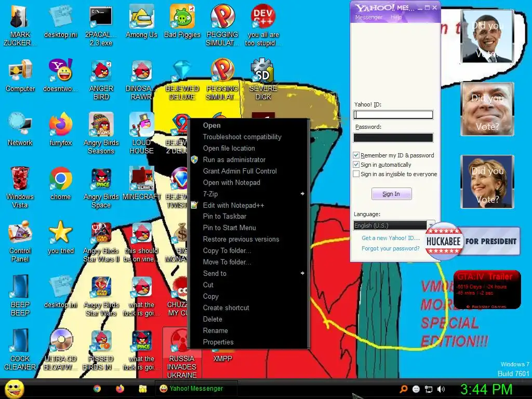This screenshot has width=532, height=399.
Task: Select the BEJEWED DELUXE gem icon
Action: click(182, 79)
